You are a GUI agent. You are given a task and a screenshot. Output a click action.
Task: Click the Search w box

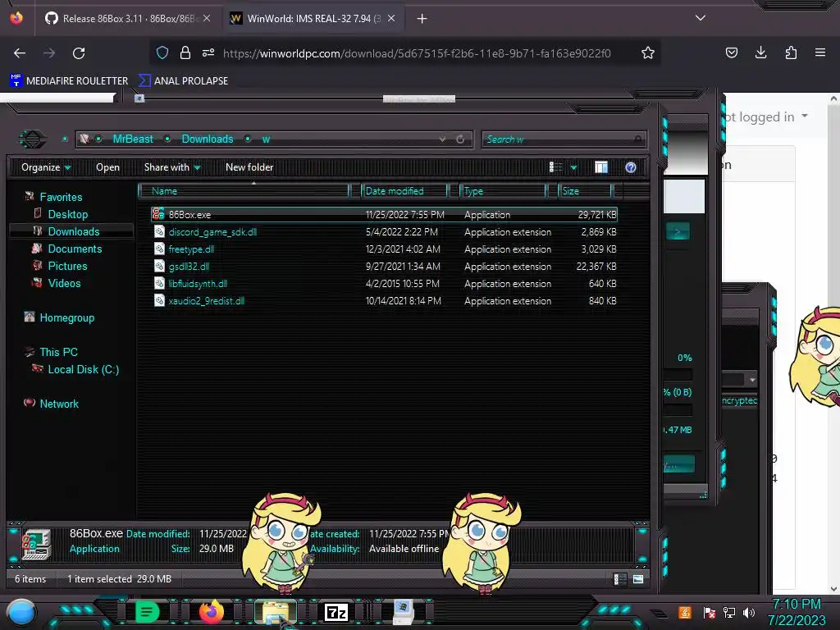(564, 139)
